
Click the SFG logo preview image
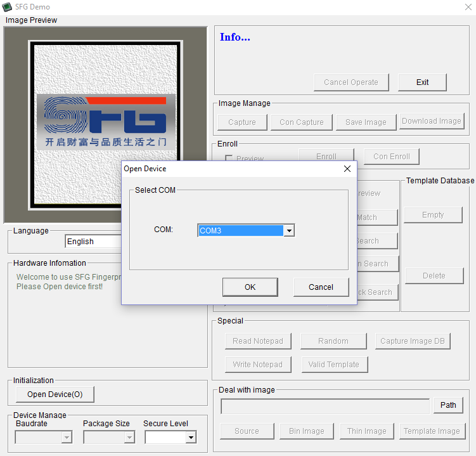point(106,124)
